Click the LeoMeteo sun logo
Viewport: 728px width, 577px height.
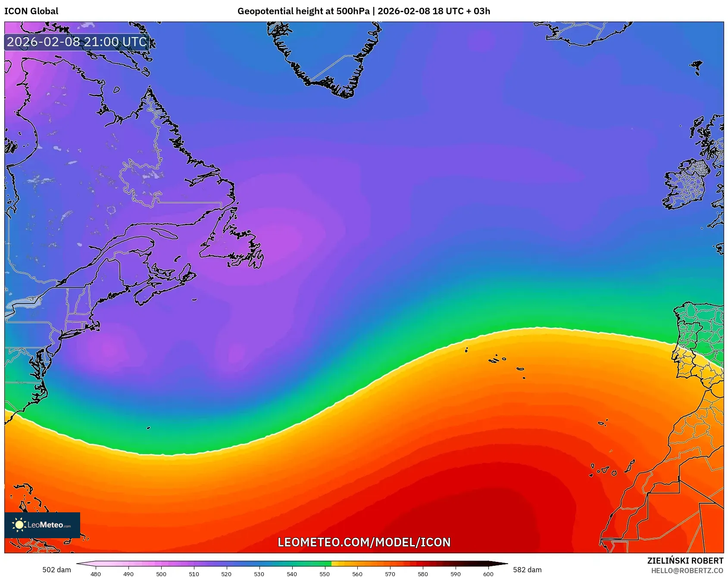pyautogui.click(x=19, y=525)
